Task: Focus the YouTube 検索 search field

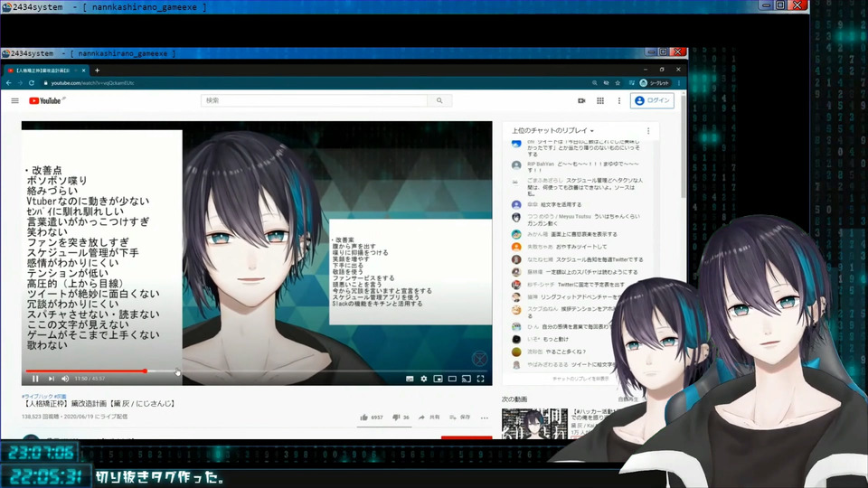Action: coord(315,100)
